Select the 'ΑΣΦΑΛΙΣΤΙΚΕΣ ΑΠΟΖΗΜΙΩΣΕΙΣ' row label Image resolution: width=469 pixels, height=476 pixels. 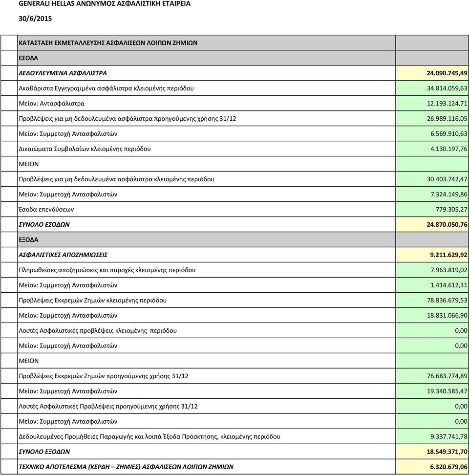[63, 255]
